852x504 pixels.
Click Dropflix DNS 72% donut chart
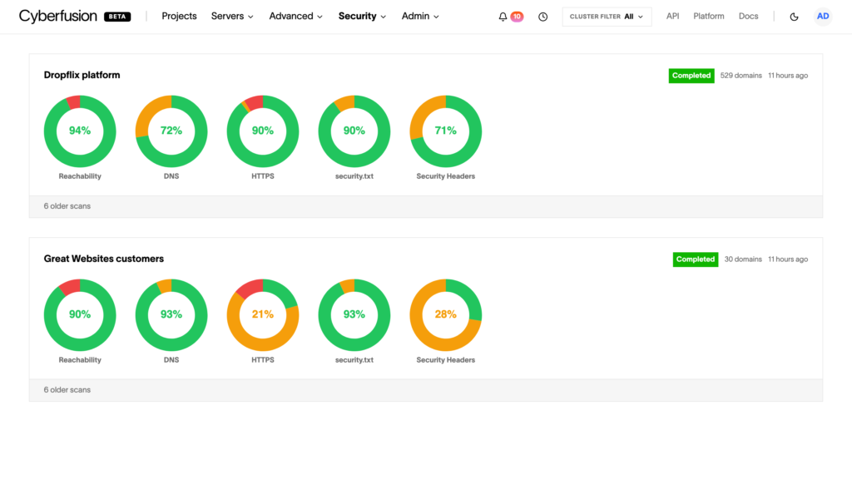point(171,131)
